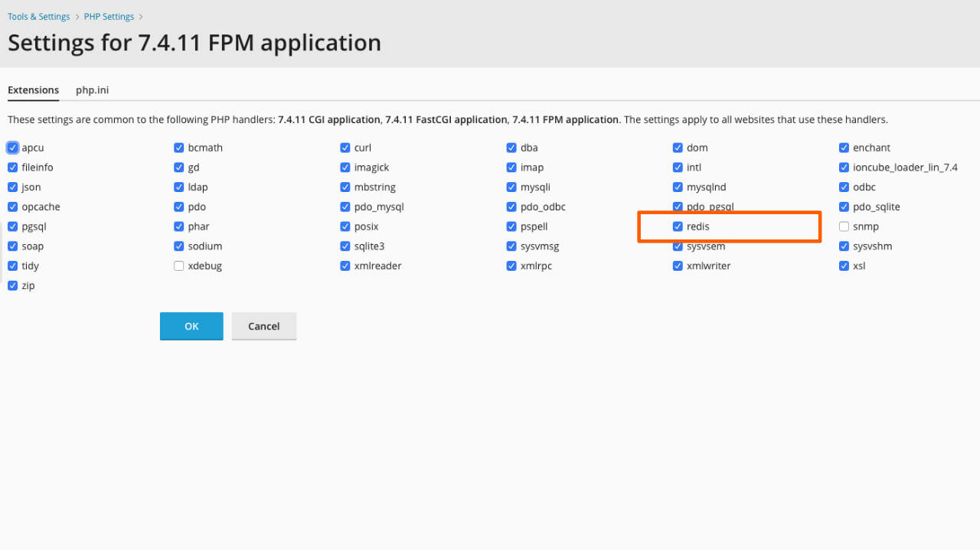Viewport: 980px width, 550px height.
Task: Disable the mysqli extension
Action: coord(511,187)
